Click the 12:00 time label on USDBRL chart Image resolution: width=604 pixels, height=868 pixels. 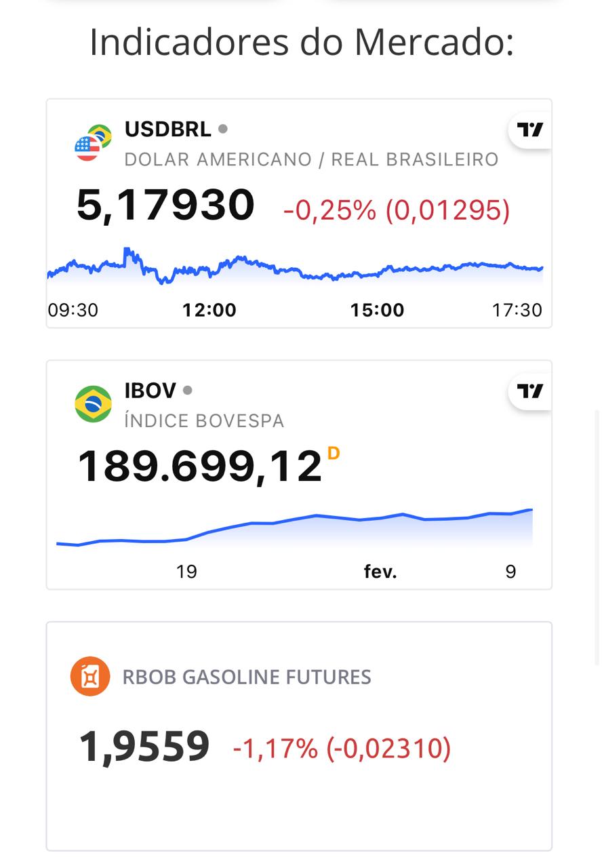pos(209,311)
